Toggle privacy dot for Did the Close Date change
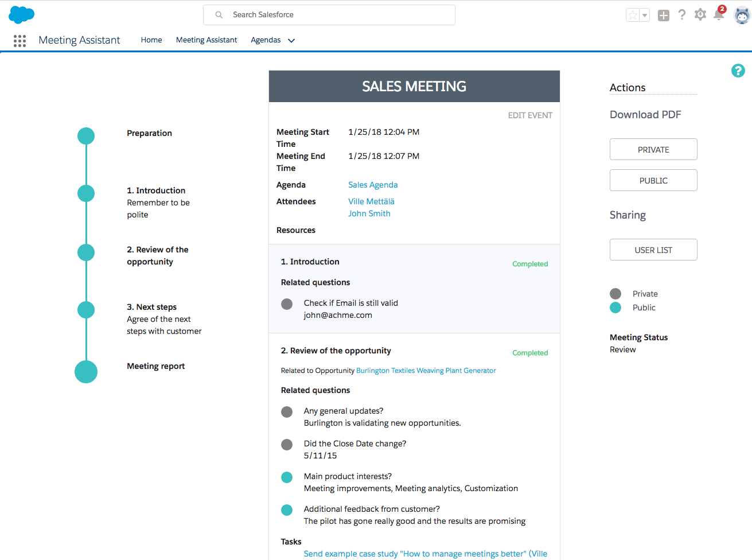This screenshot has width=752, height=560. click(287, 445)
